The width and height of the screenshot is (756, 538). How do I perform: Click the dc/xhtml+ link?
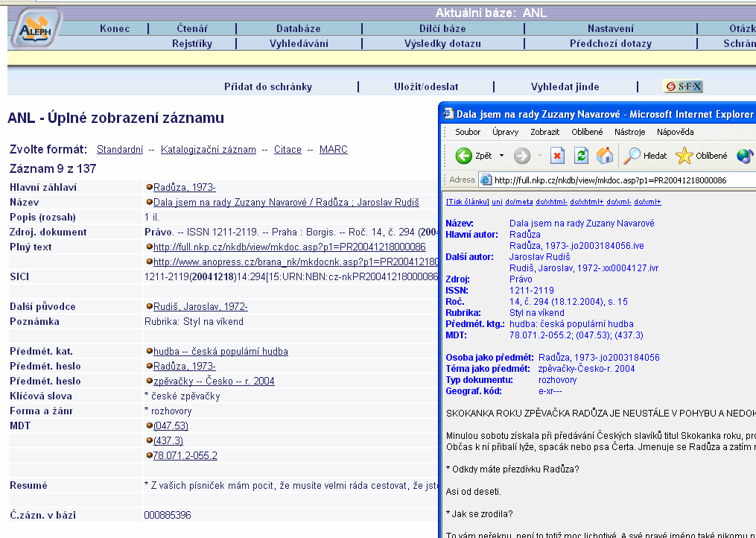point(586,202)
